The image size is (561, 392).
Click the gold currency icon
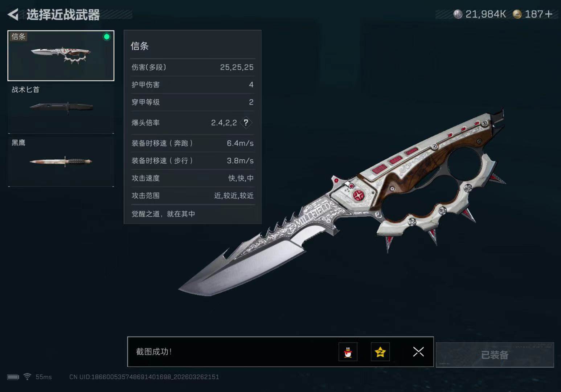[517, 14]
